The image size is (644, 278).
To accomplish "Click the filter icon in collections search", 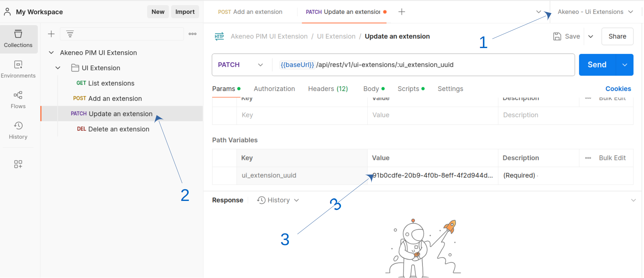I will point(70,34).
